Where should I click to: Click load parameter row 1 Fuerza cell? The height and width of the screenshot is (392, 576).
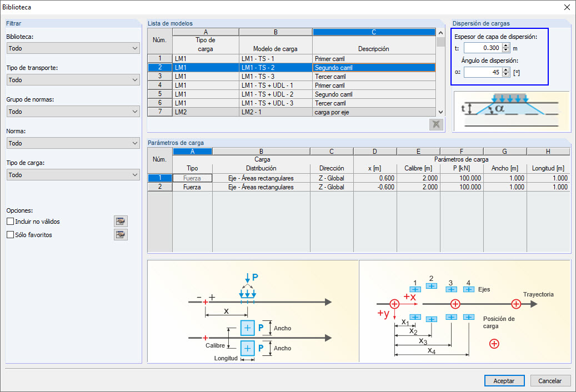point(192,178)
